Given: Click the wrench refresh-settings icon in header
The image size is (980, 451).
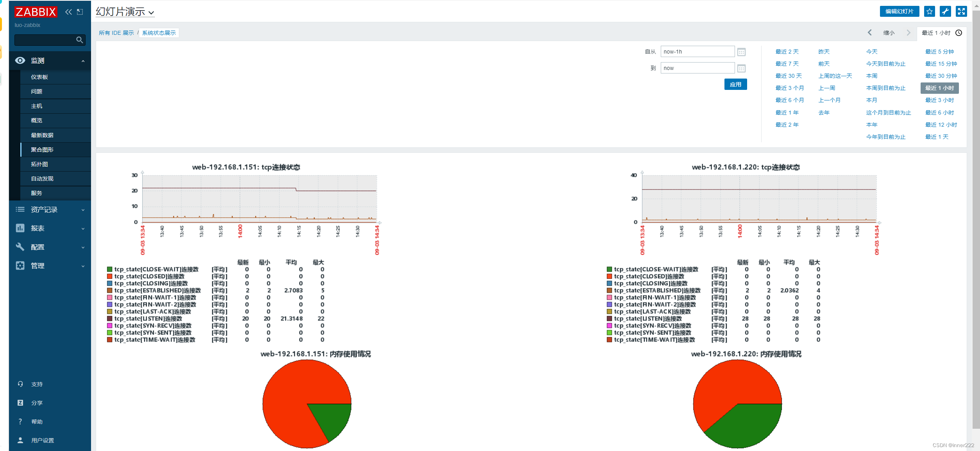Looking at the screenshot, I should [x=945, y=11].
